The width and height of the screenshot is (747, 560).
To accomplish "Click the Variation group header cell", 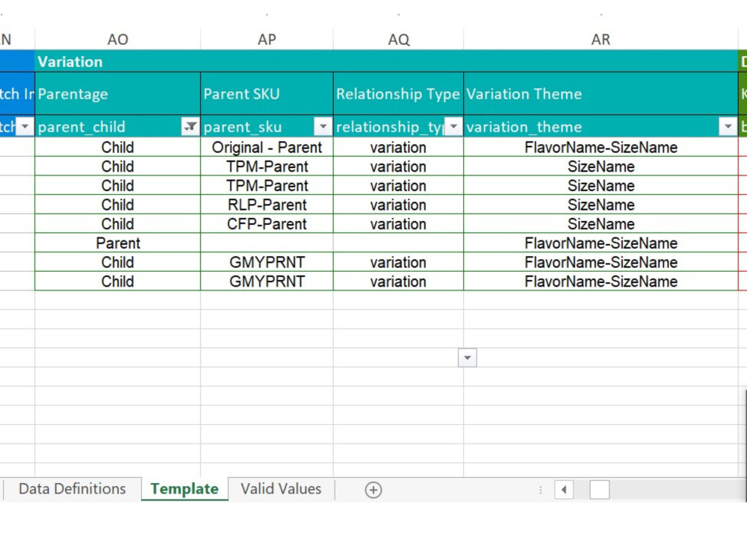I will [x=386, y=61].
